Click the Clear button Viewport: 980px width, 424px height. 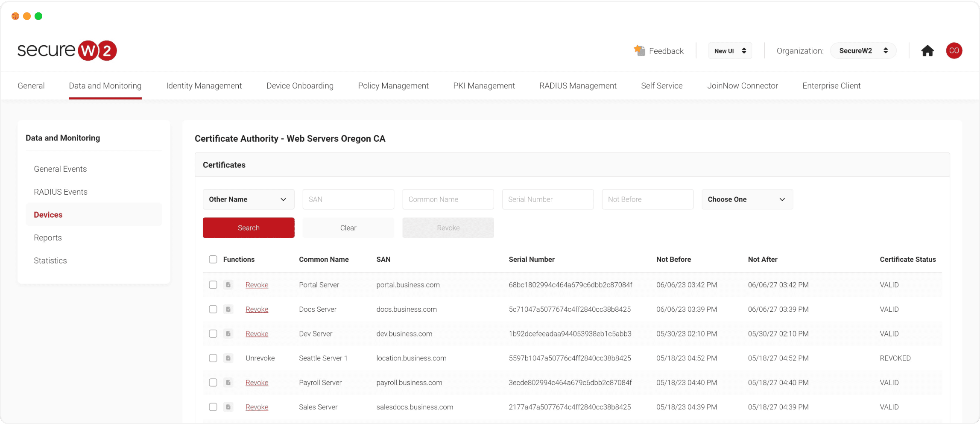point(348,228)
